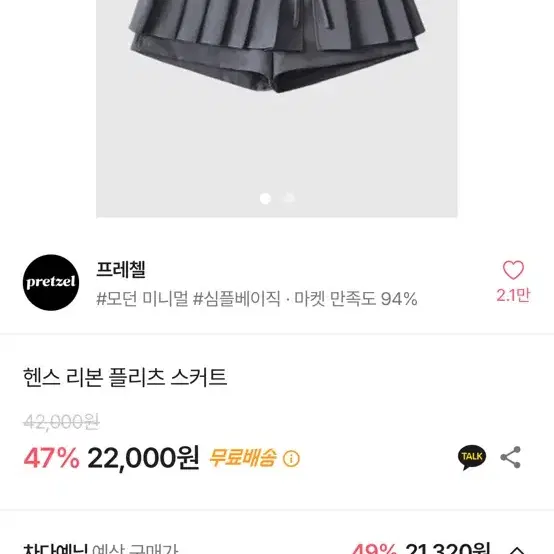Collapse the estimated price chevron arrow

click(x=517, y=550)
